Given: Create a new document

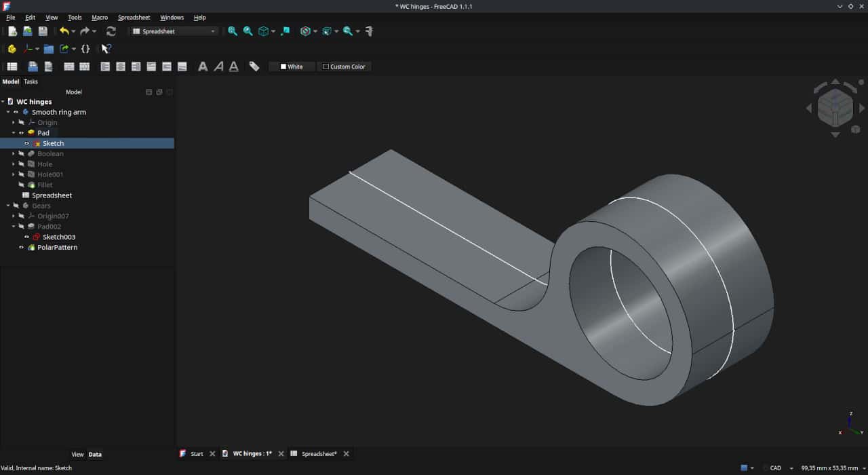Looking at the screenshot, I should [12, 31].
